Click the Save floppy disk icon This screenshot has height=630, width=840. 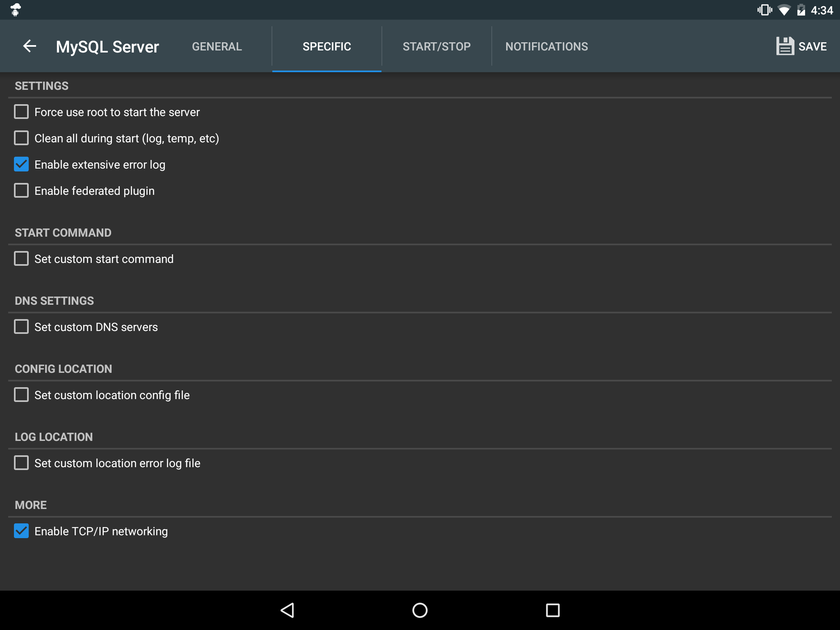click(x=785, y=46)
